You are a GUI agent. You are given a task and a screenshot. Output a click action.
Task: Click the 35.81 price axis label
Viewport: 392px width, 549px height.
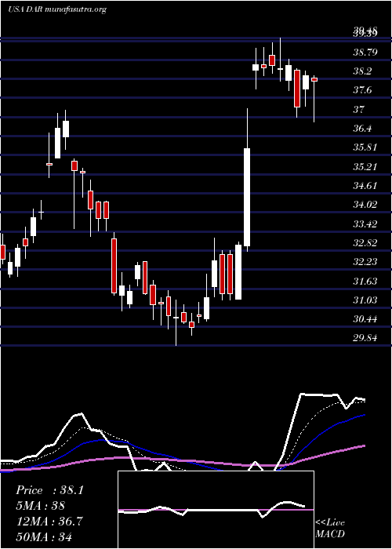click(365, 147)
